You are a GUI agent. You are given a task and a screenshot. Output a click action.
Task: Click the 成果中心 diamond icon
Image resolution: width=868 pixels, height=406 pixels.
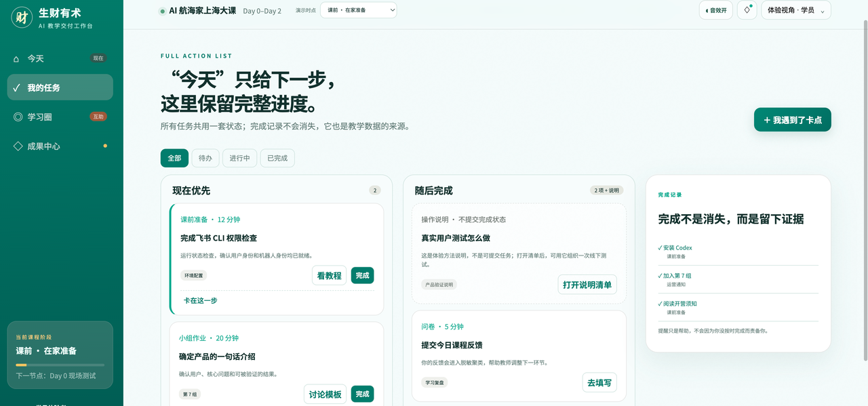pos(18,146)
